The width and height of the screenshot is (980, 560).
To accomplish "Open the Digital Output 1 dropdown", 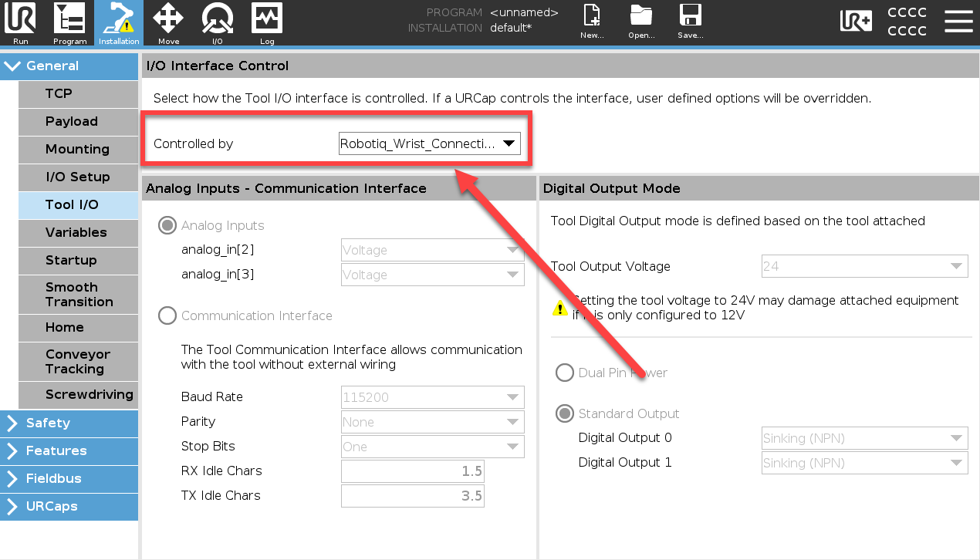I will [864, 463].
